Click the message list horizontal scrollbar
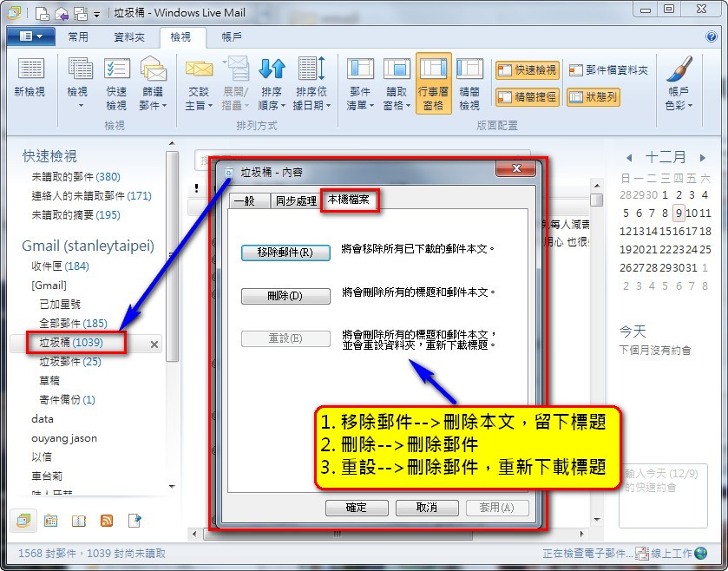The height and width of the screenshot is (571, 728). click(338, 534)
